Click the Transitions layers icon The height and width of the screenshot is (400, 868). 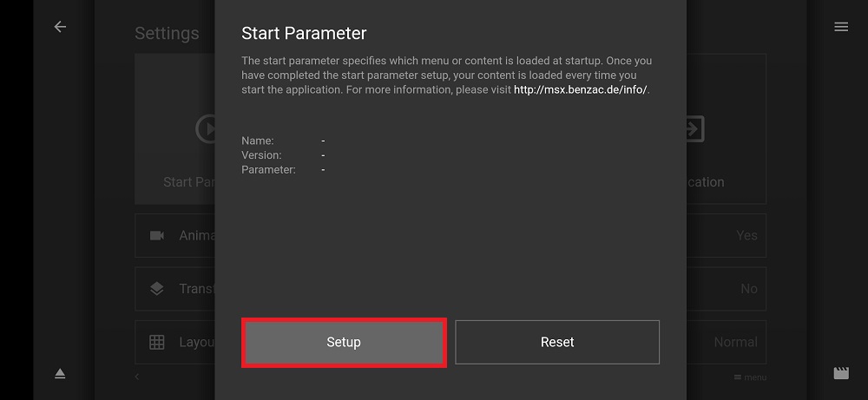pyautogui.click(x=156, y=289)
